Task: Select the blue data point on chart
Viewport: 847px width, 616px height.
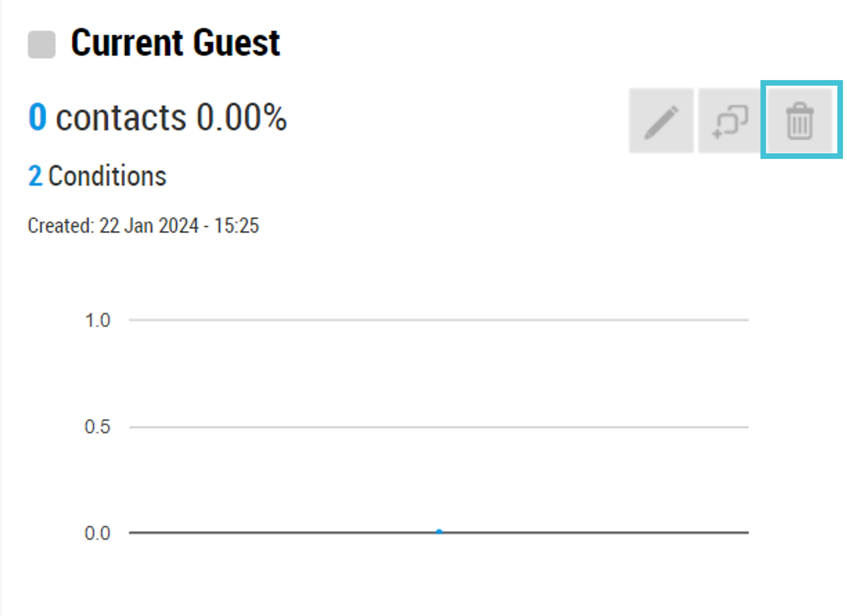Action: tap(439, 532)
